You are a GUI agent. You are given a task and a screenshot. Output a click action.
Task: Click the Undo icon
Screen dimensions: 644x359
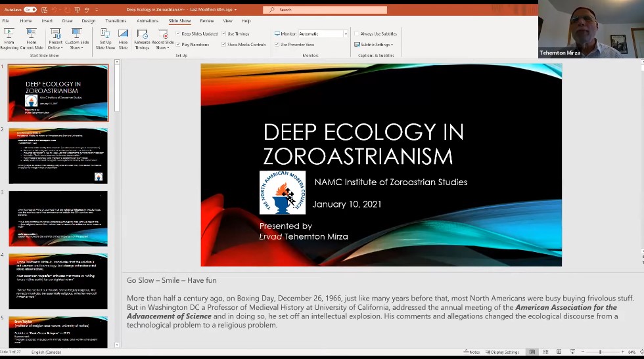coord(55,9)
